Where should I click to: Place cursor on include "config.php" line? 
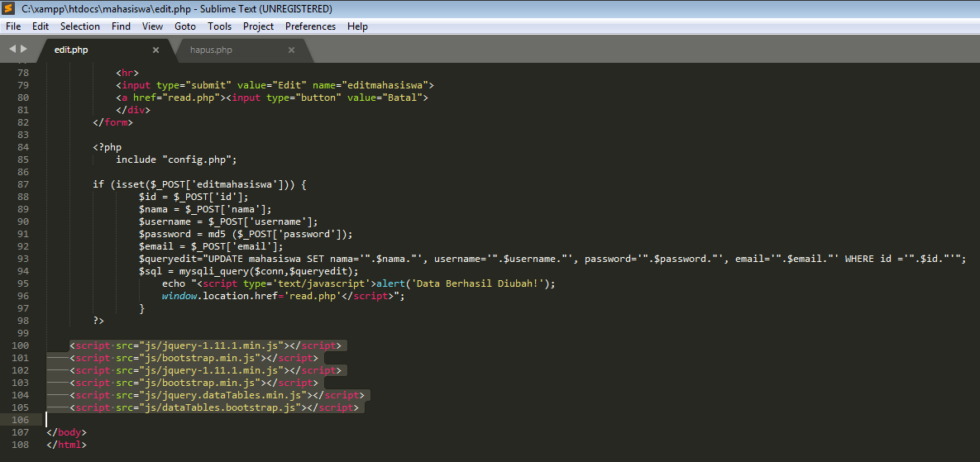(x=176, y=160)
